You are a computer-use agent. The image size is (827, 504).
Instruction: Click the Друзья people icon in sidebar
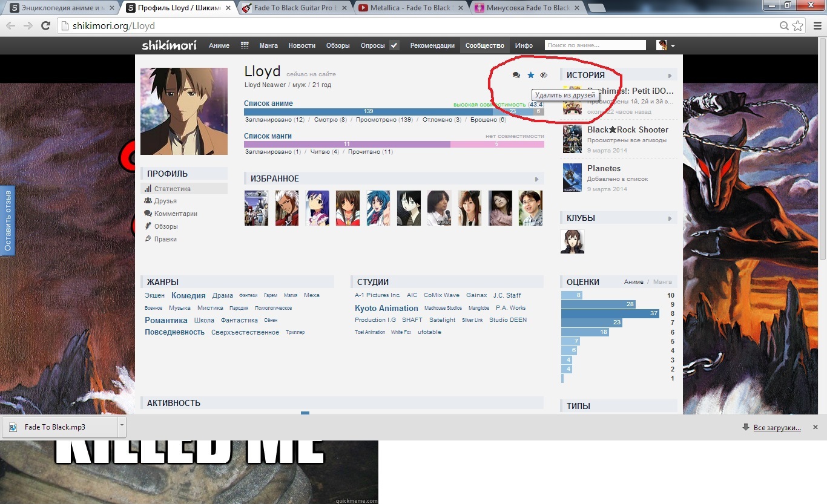pos(148,201)
